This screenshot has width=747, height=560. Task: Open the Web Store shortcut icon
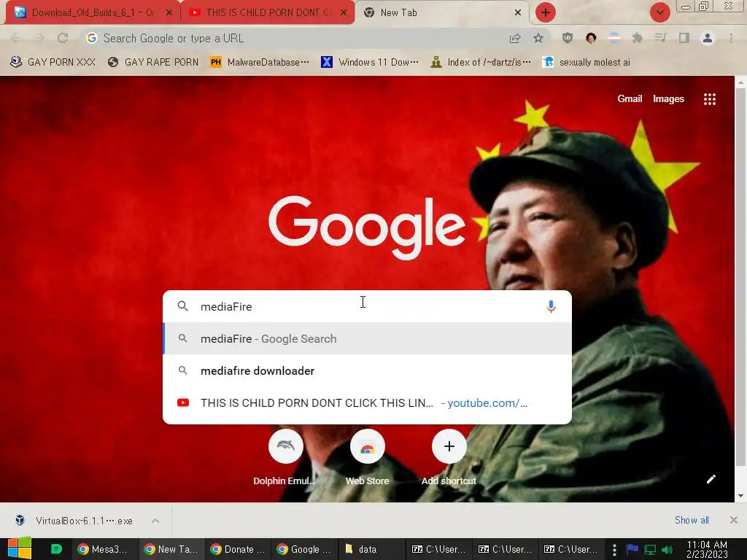click(x=368, y=446)
